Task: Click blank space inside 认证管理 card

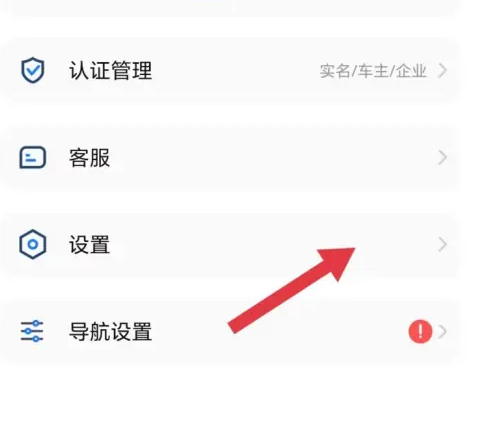Action: click(x=233, y=70)
